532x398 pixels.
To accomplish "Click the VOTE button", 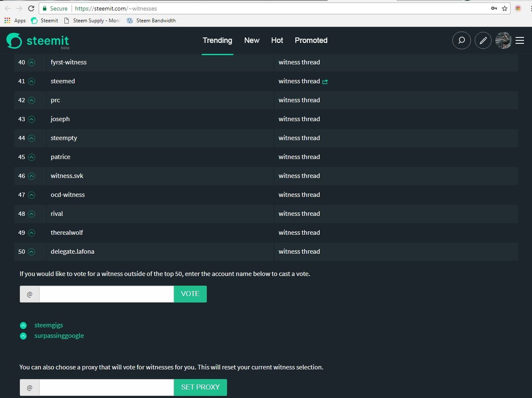I will [x=190, y=294].
